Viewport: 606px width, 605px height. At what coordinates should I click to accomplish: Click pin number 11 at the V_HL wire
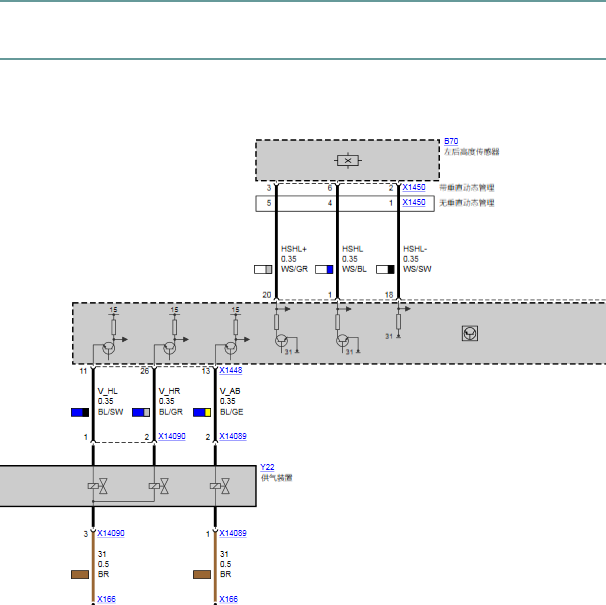click(83, 371)
